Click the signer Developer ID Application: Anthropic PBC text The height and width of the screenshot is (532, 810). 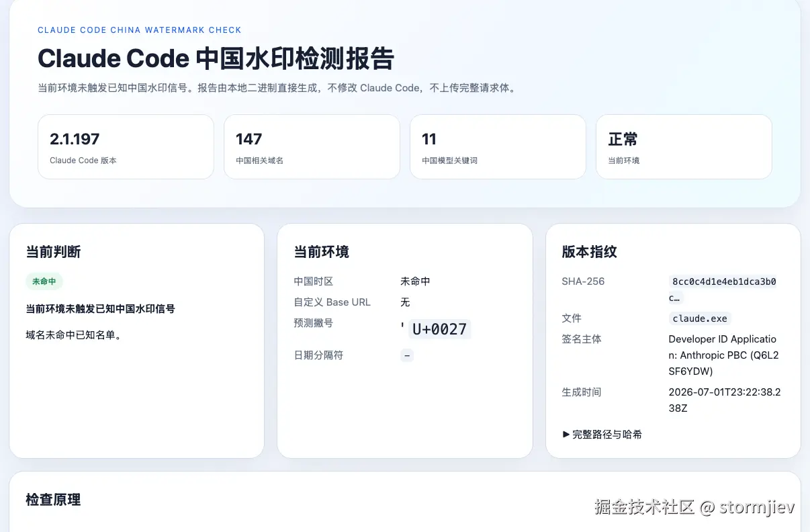click(x=724, y=355)
